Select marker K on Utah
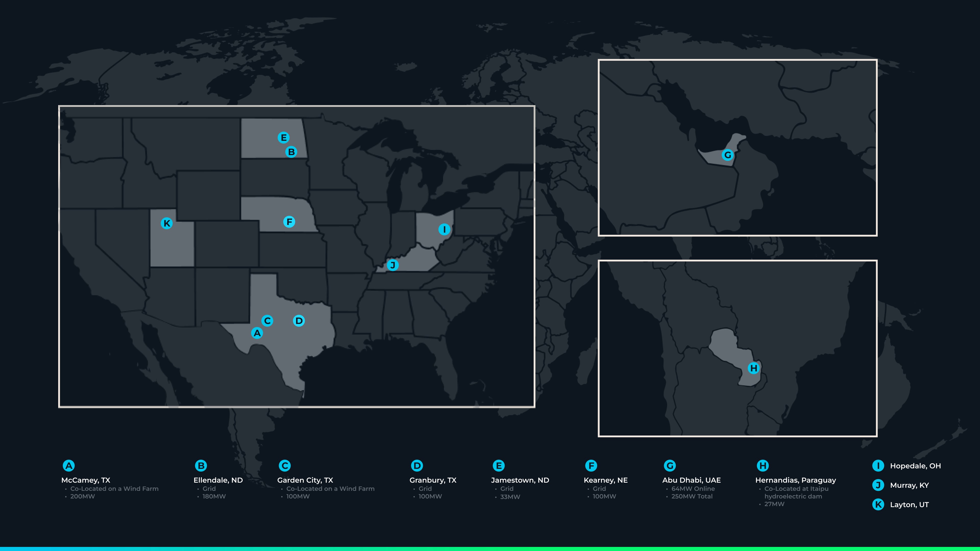 (x=167, y=223)
